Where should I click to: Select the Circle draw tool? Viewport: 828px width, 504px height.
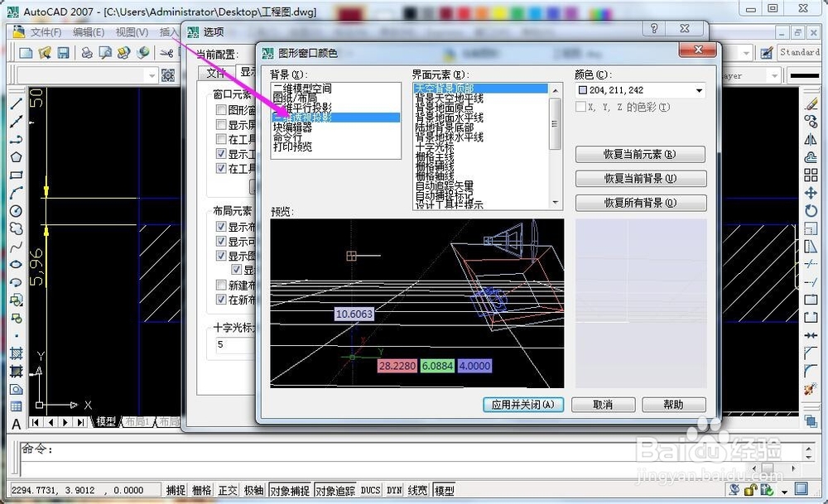coord(16,210)
